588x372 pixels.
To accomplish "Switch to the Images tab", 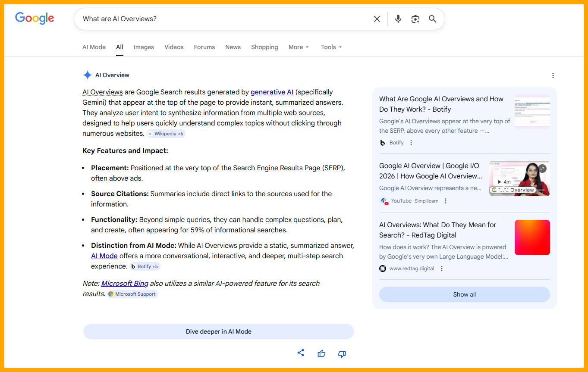I will click(x=144, y=47).
